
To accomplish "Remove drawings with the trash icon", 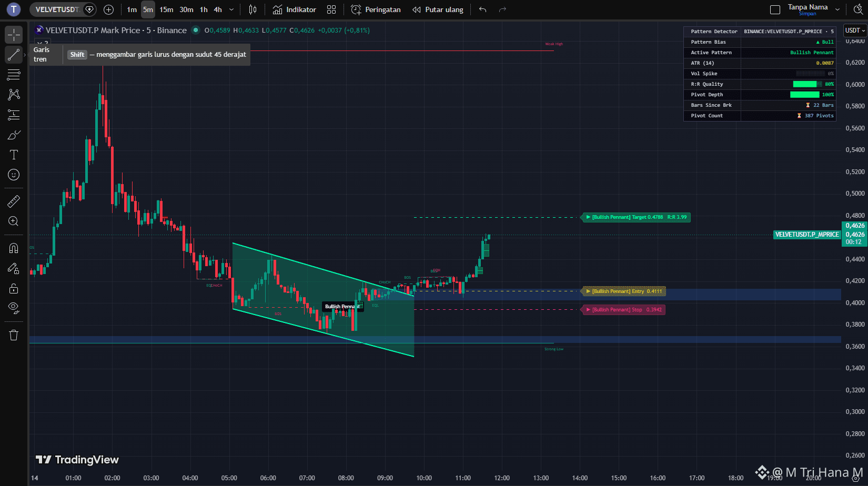I will (14, 335).
